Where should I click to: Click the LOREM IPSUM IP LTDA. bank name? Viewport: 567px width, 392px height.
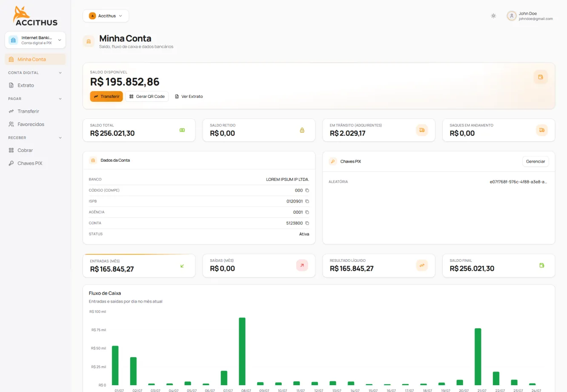pyautogui.click(x=288, y=180)
